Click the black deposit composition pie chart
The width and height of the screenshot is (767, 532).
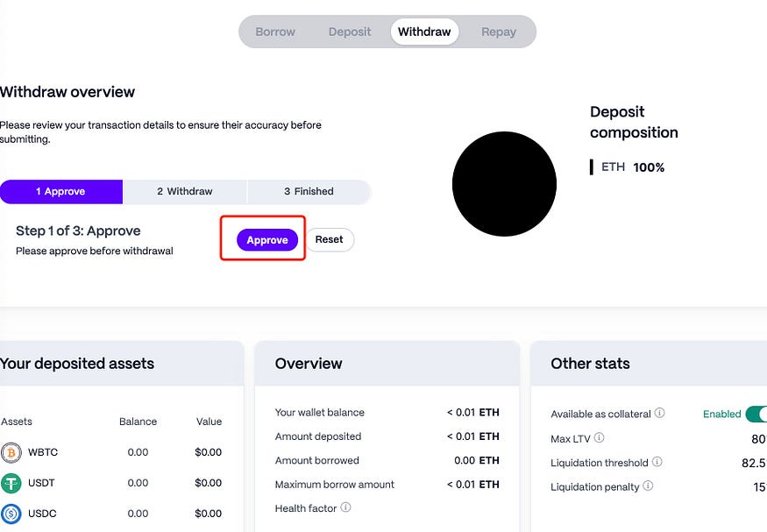tap(504, 184)
